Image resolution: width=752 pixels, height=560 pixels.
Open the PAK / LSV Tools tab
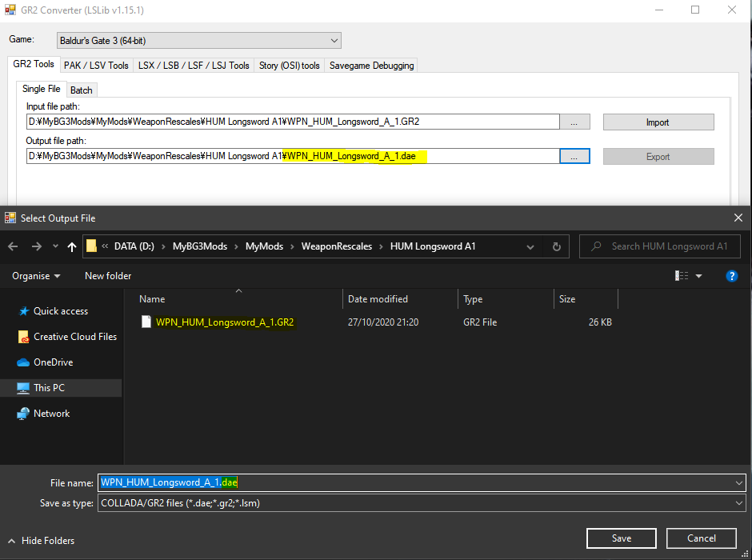[96, 66]
